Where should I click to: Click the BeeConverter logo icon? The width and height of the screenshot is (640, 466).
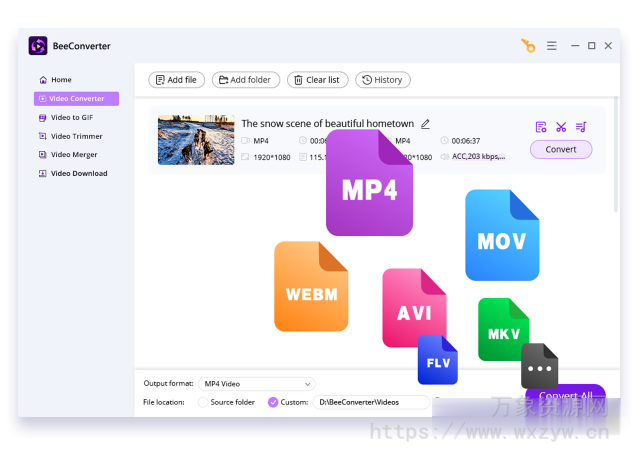(x=38, y=46)
